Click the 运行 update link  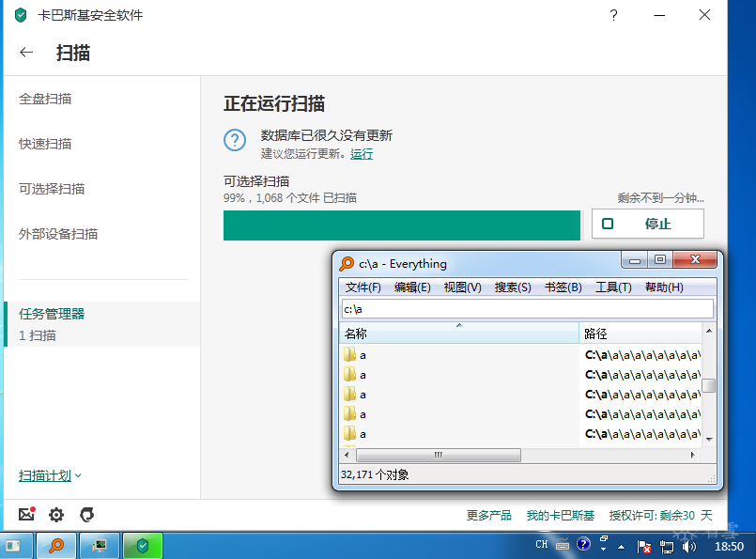[362, 154]
